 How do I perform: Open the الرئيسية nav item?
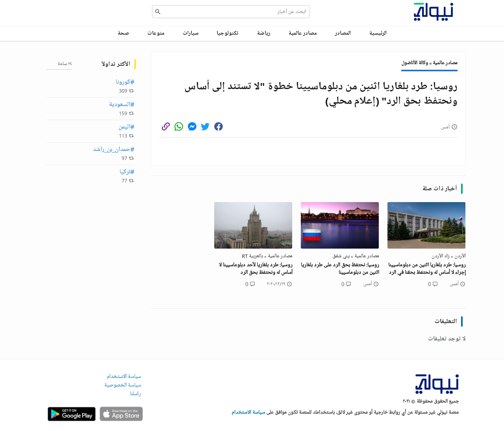[378, 33]
